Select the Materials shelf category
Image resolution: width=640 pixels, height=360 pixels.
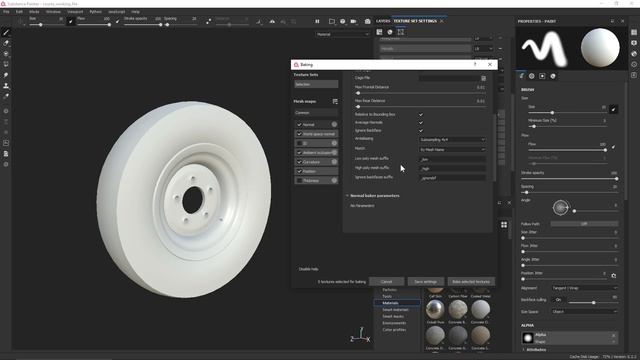pyautogui.click(x=397, y=303)
